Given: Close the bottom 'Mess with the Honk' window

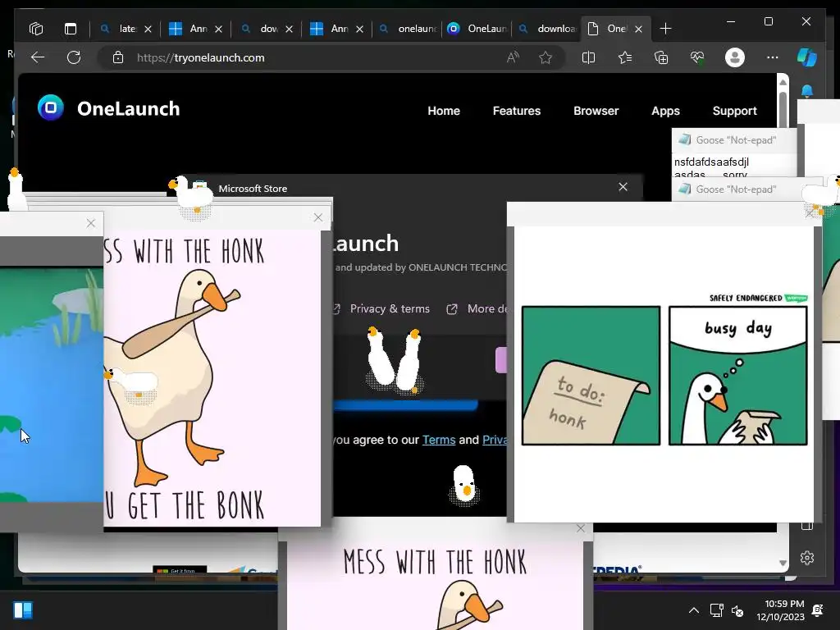Looking at the screenshot, I should point(581,528).
